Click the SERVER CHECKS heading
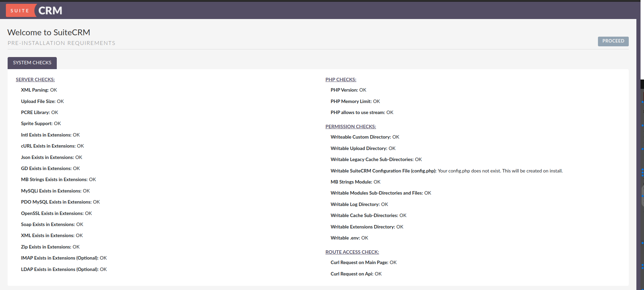 tap(35, 79)
